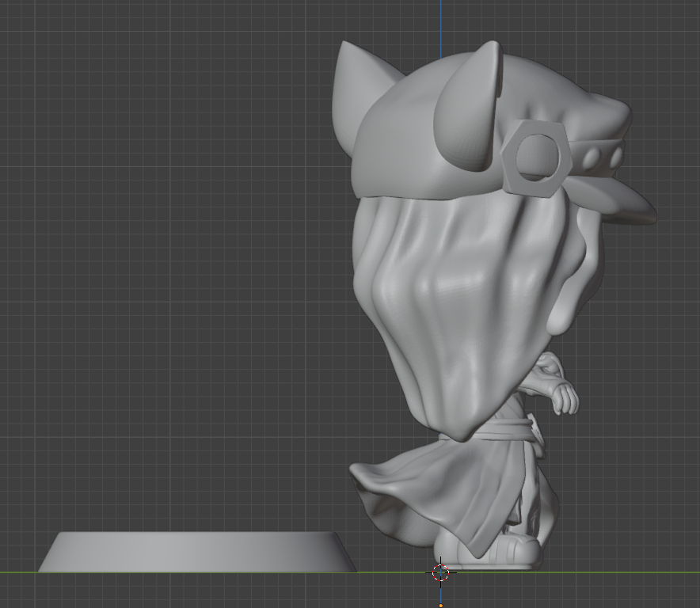The image size is (700, 608).
Task: Select the flat round base object
Action: click(x=197, y=552)
